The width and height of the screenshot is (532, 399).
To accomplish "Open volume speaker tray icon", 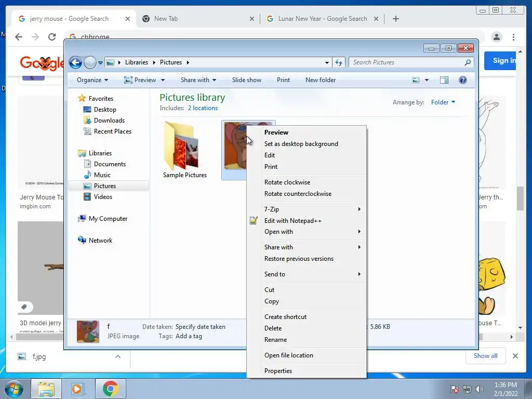I will (479, 389).
